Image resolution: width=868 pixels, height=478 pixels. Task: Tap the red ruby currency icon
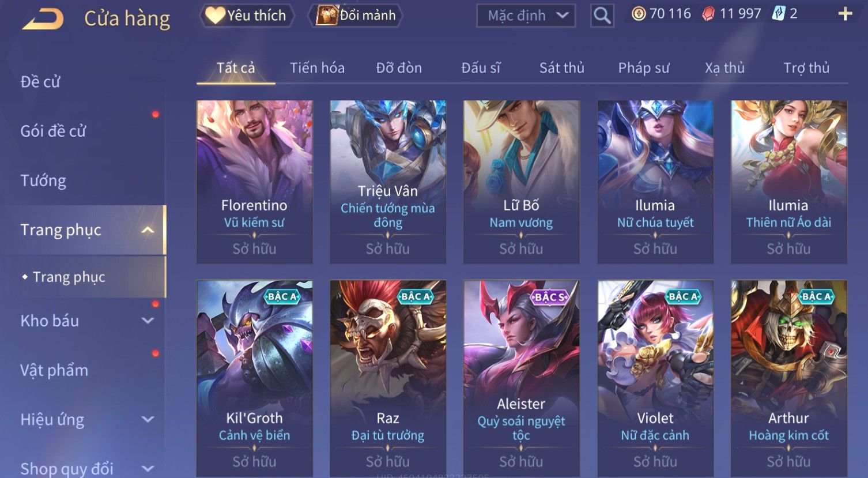708,14
